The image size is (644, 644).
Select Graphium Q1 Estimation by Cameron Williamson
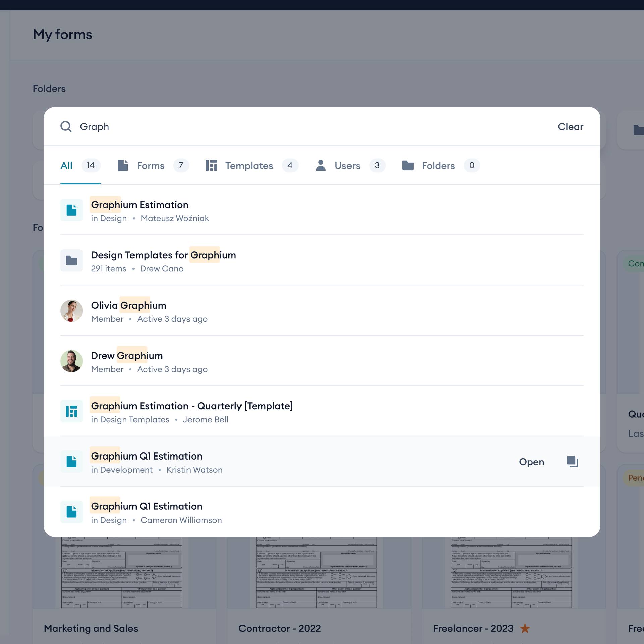click(322, 512)
